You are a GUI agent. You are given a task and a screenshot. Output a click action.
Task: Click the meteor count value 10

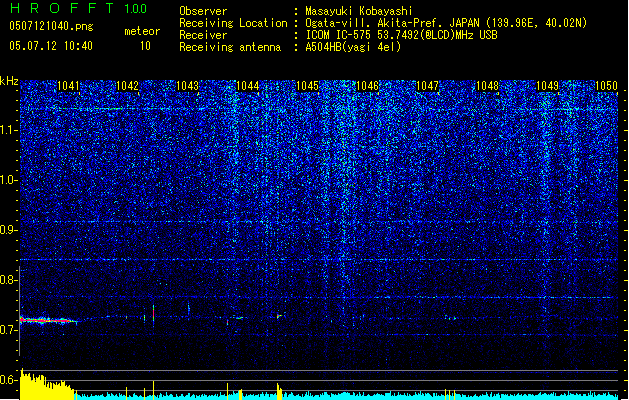(145, 46)
